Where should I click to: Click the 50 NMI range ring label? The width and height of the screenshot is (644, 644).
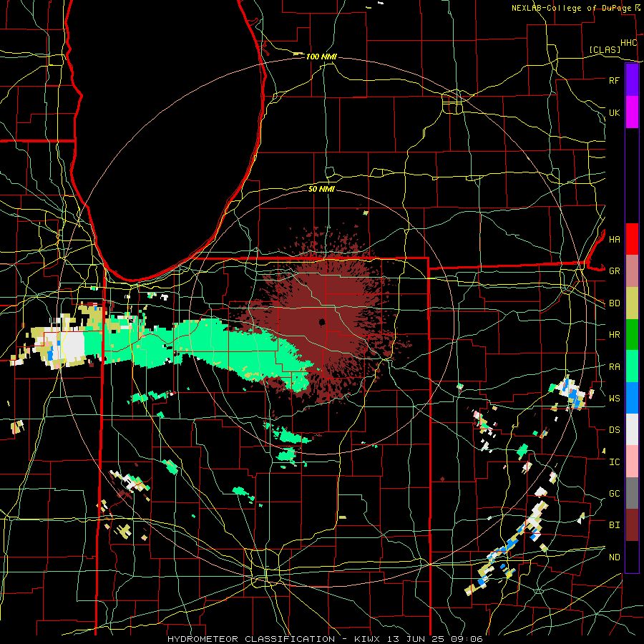tap(321, 189)
